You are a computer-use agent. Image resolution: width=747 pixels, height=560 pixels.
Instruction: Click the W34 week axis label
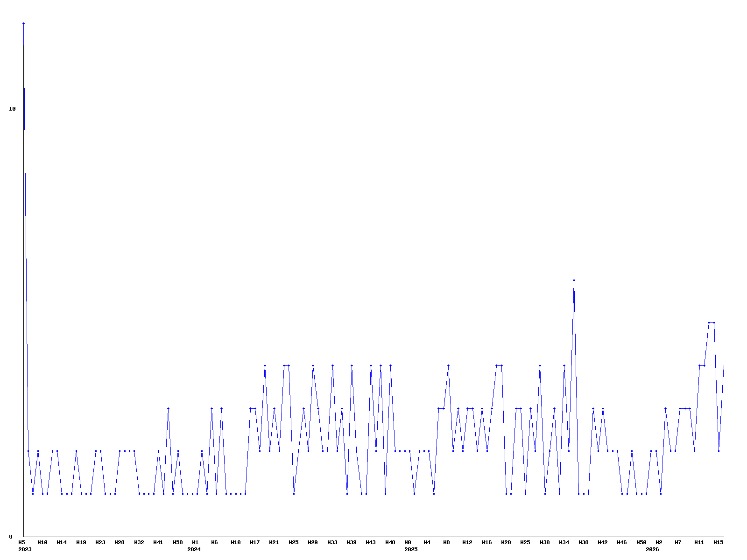[564, 542]
